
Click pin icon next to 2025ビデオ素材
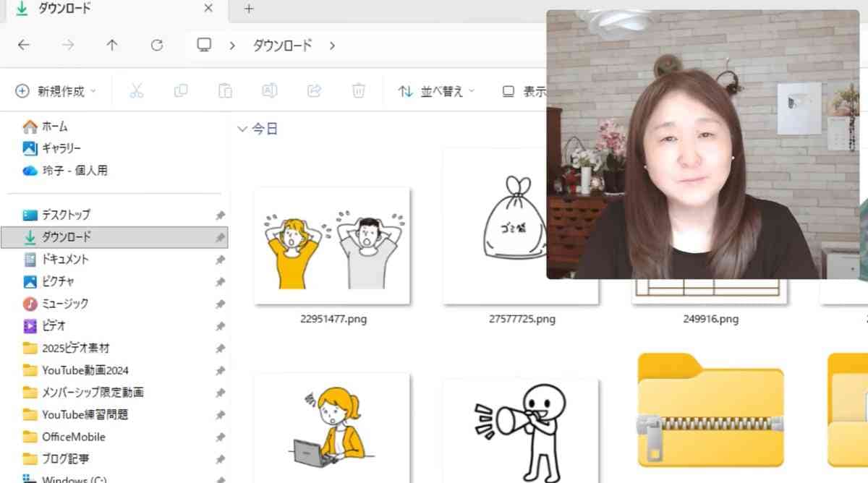tap(220, 349)
